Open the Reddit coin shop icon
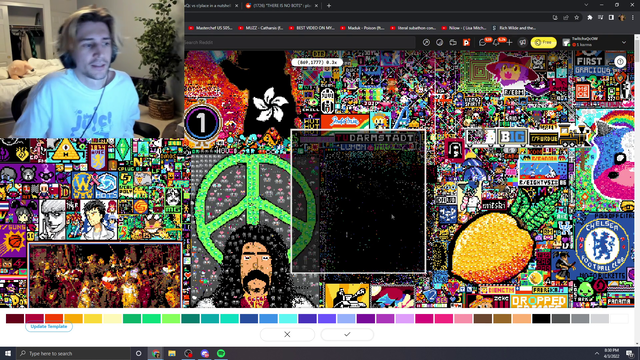640x360 pixels. pos(440,42)
